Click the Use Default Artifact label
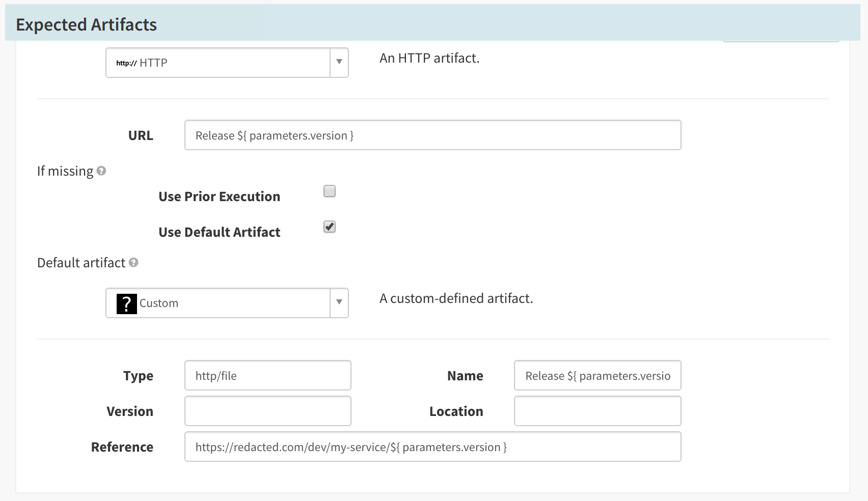 219,232
